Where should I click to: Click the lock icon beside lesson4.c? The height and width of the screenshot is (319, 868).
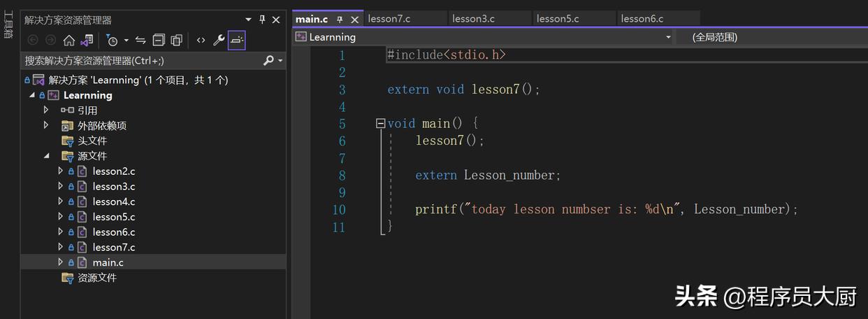click(71, 201)
